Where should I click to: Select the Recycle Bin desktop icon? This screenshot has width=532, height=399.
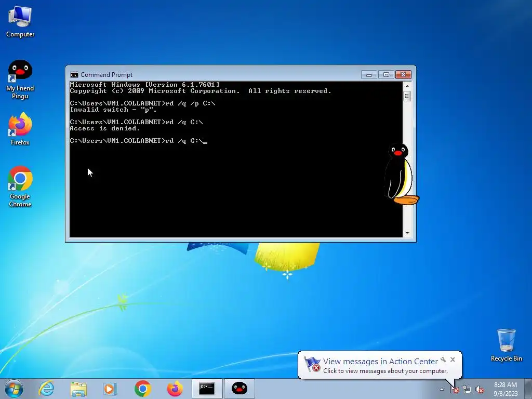(506, 345)
